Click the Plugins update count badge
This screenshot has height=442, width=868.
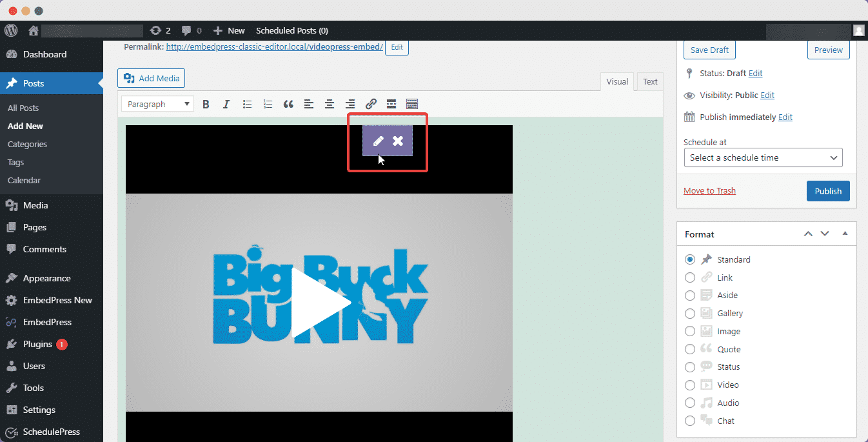click(x=61, y=344)
